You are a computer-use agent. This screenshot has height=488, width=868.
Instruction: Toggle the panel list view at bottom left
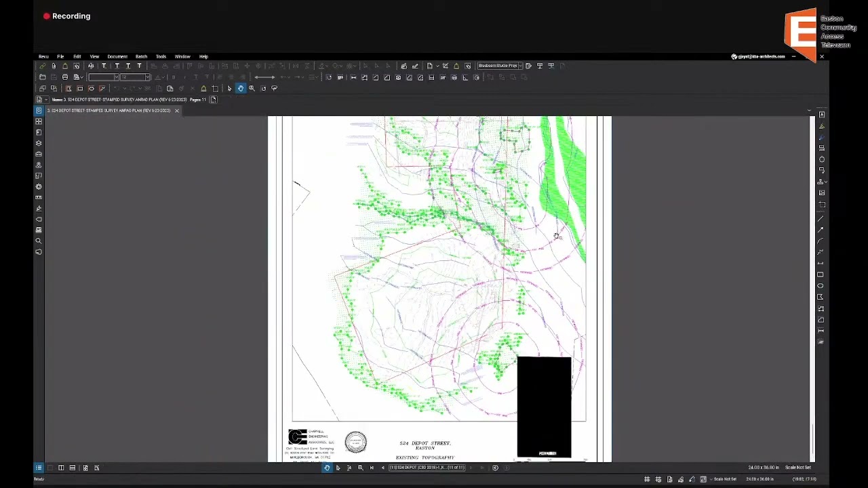click(39, 468)
